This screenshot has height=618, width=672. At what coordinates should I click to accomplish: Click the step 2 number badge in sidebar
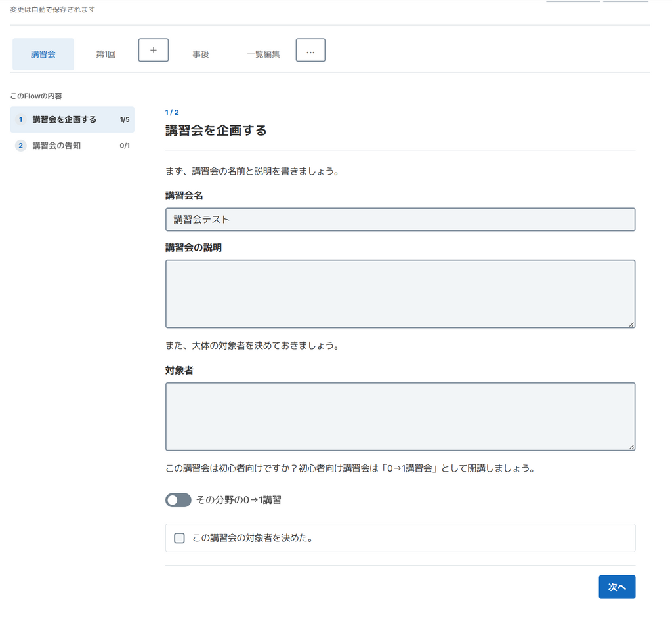(20, 146)
